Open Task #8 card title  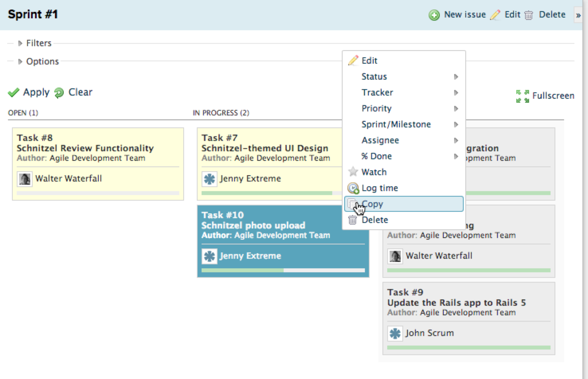[35, 138]
